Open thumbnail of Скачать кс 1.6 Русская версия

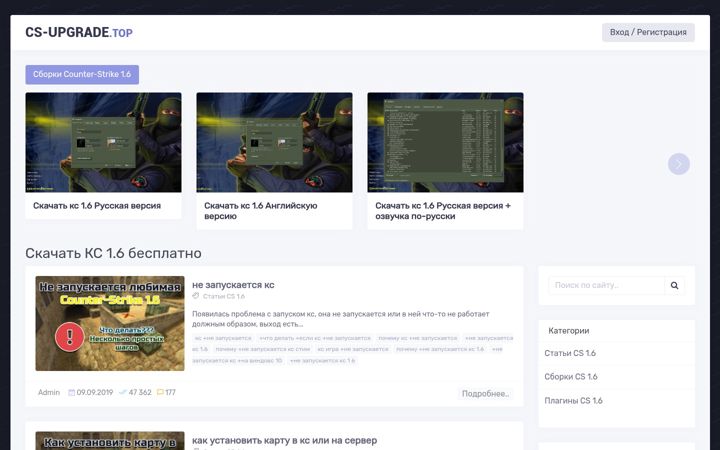coord(103,142)
